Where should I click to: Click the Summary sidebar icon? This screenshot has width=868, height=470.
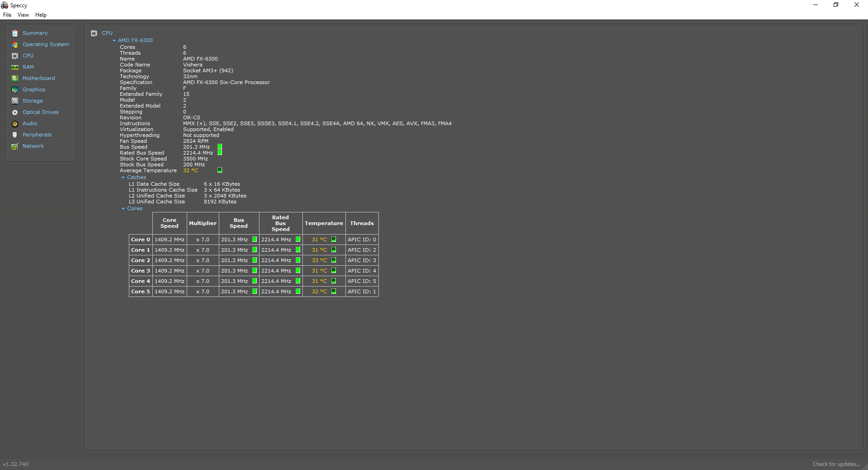(x=15, y=33)
